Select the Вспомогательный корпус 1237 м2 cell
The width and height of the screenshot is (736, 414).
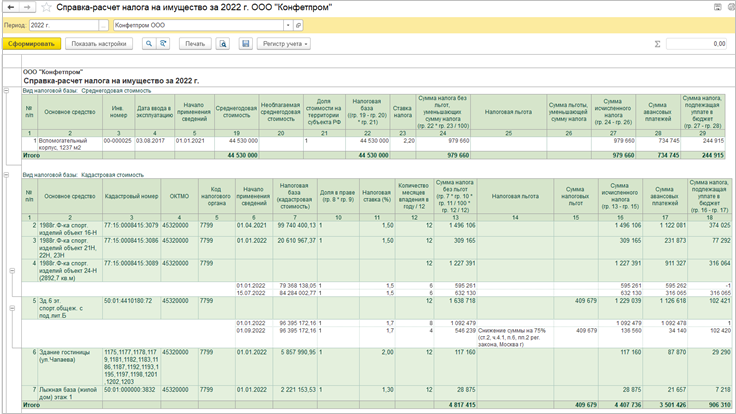[70, 145]
